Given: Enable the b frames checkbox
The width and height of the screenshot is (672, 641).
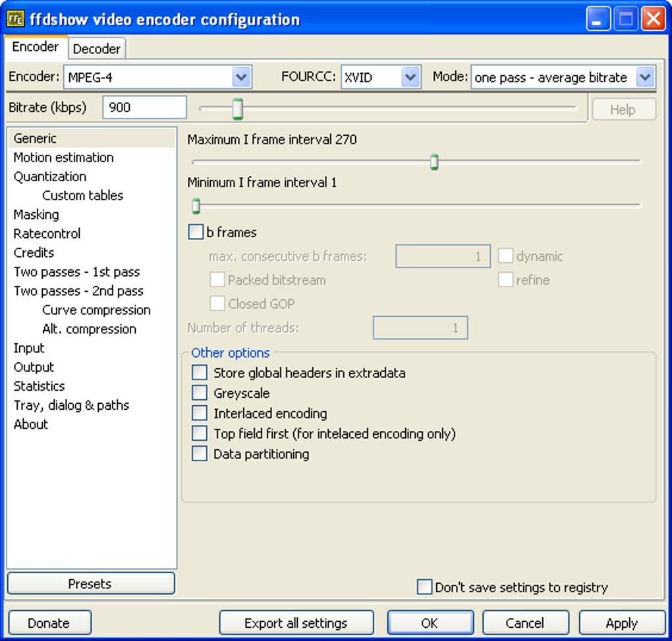Looking at the screenshot, I should (196, 233).
